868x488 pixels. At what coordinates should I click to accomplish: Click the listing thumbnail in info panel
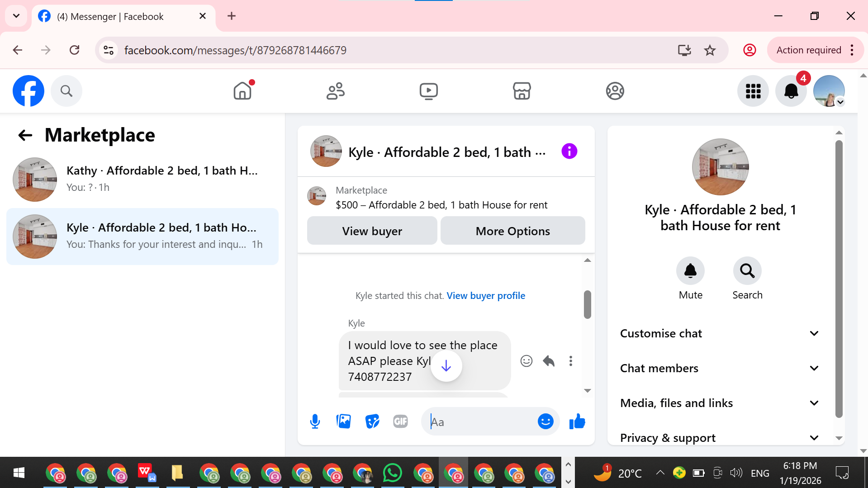pyautogui.click(x=720, y=167)
